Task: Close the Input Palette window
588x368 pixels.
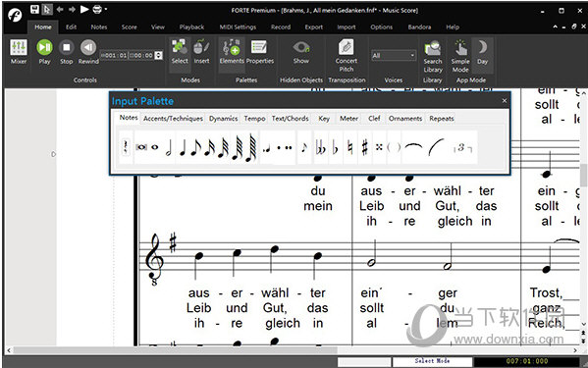Action: [505, 100]
